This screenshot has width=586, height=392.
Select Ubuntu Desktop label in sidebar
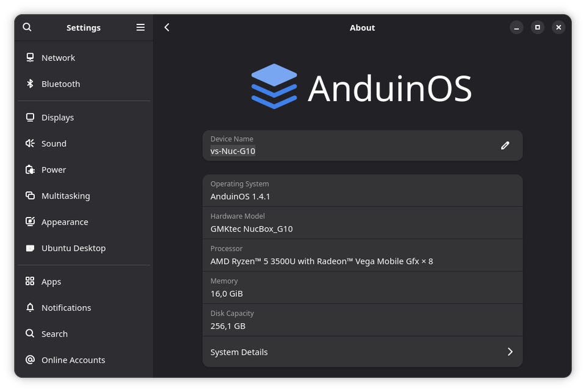pos(74,248)
